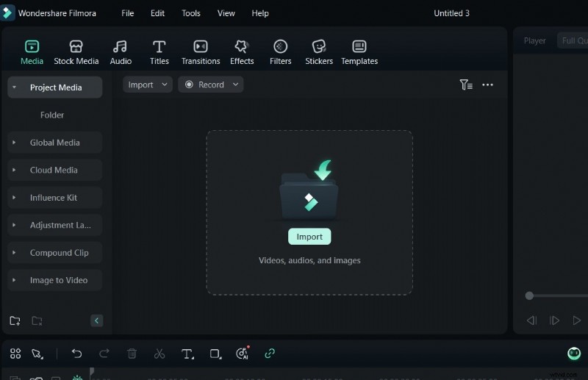Screen dimensions: 588x380
Task: Click the Undo arrow
Action: pos(76,354)
